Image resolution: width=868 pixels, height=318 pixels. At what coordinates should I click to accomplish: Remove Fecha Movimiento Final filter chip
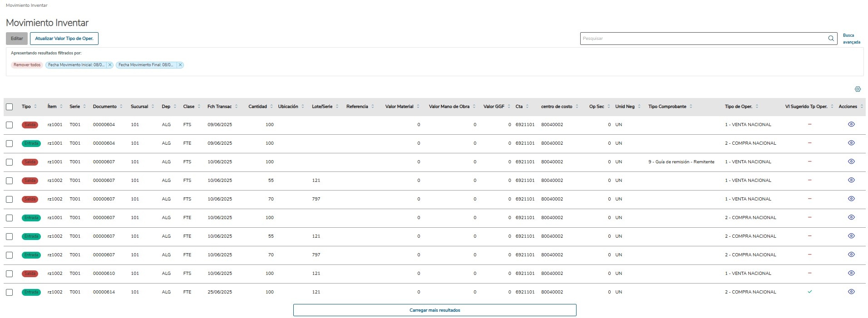(180, 65)
